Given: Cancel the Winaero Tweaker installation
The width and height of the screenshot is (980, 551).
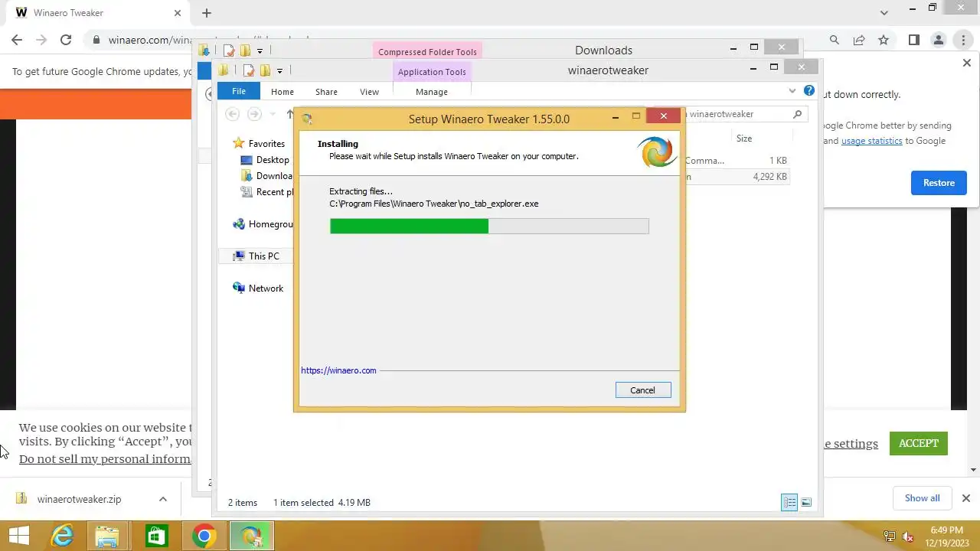Looking at the screenshot, I should click(642, 390).
